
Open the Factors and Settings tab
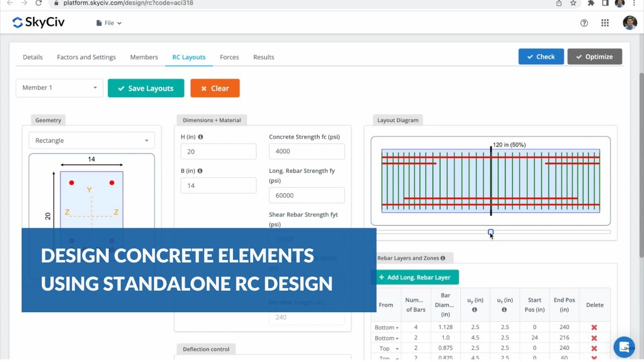(x=87, y=57)
